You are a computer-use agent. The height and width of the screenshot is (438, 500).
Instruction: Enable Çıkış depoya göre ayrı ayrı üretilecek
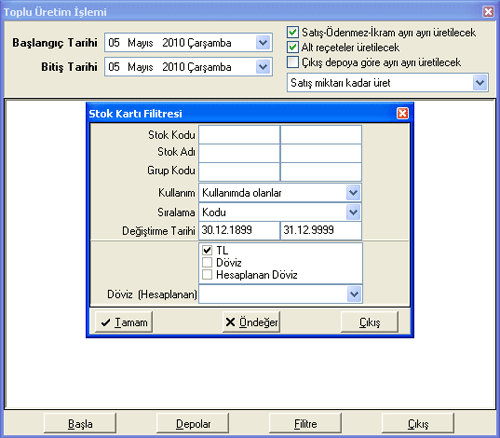pyautogui.click(x=293, y=62)
